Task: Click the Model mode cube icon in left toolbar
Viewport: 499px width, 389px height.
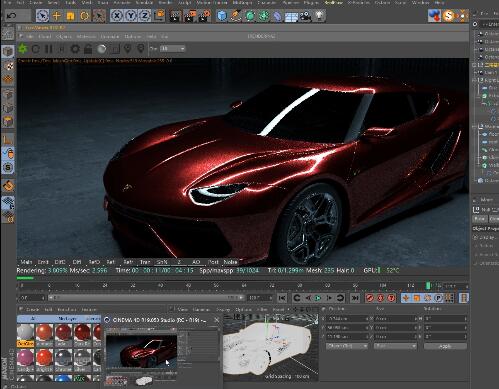Action: click(8, 52)
